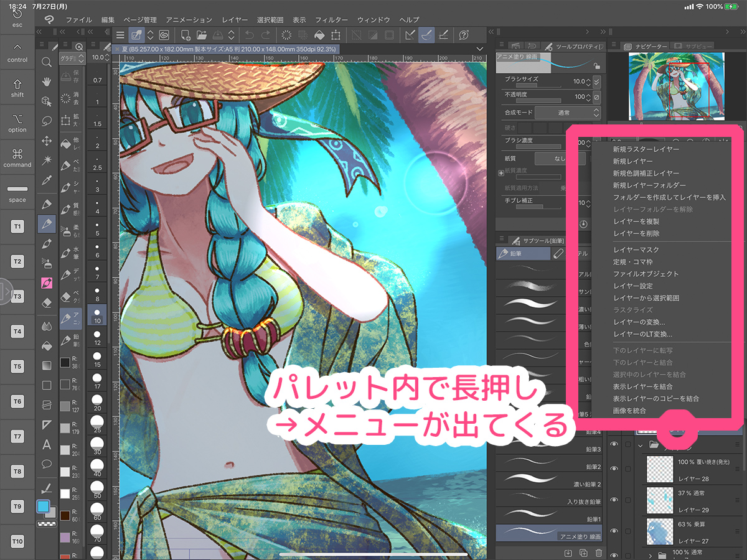Click レイヤーを複製 in the context menu
The width and height of the screenshot is (747, 560).
pyautogui.click(x=636, y=222)
